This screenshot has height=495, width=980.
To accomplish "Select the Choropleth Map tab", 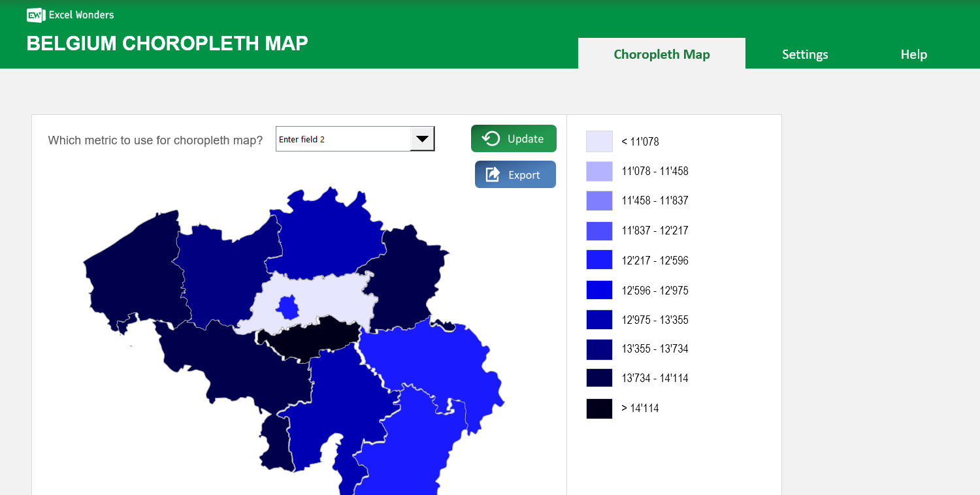I will [661, 54].
